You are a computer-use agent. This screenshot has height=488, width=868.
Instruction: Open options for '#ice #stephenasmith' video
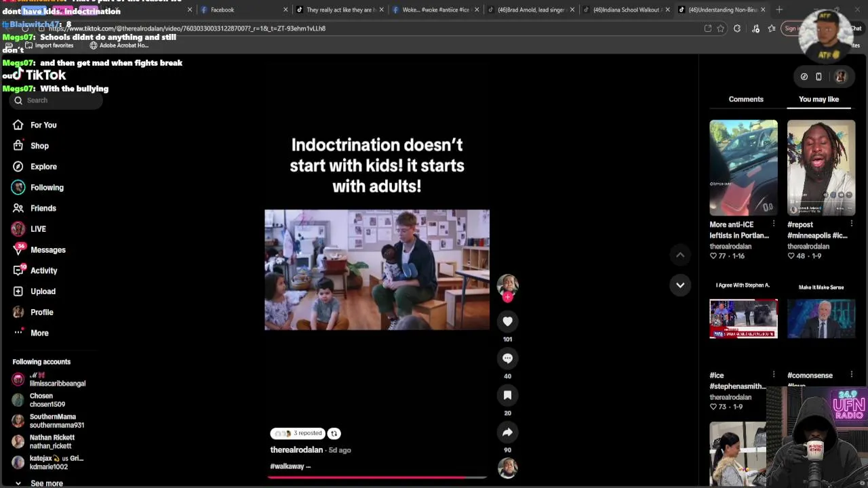coord(774,375)
